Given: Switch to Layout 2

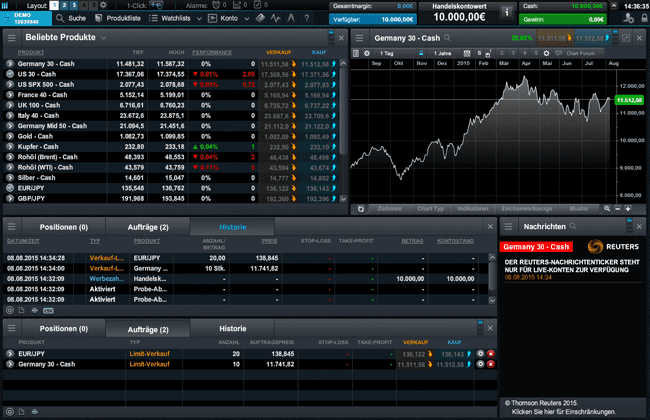Looking at the screenshot, I should [x=64, y=5].
